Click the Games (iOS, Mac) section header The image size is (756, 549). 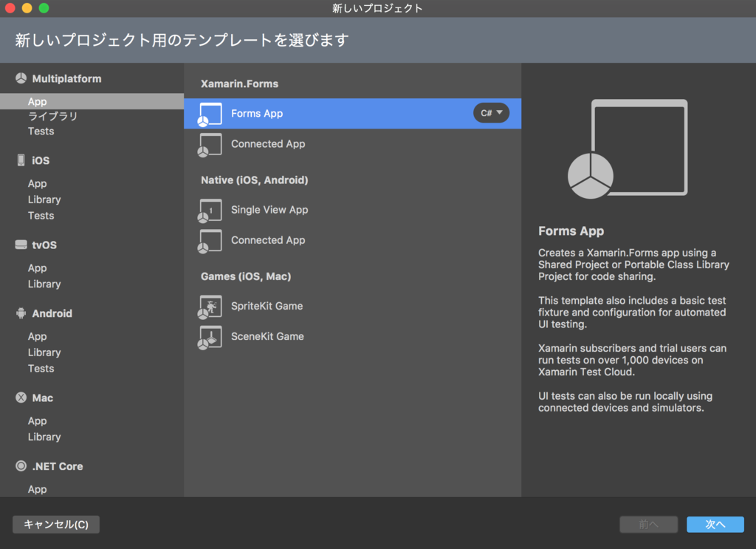pos(246,276)
